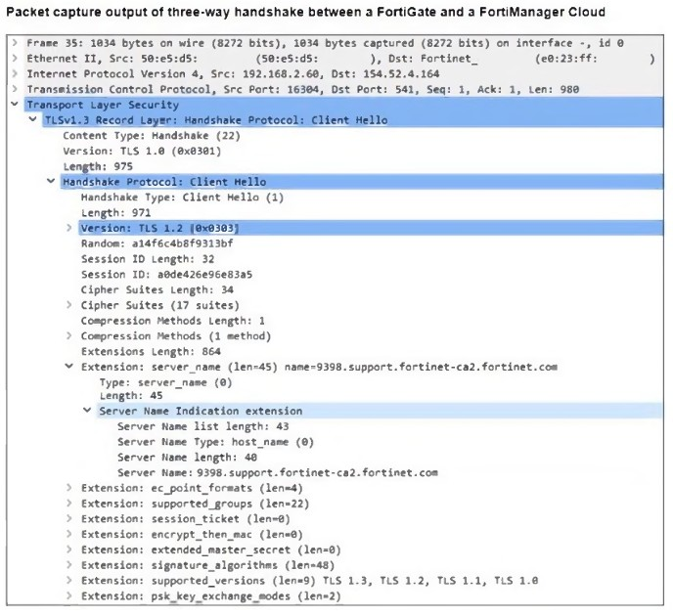This screenshot has width=673, height=616.
Task: Select the Frame 35 row text
Action: click(x=325, y=43)
